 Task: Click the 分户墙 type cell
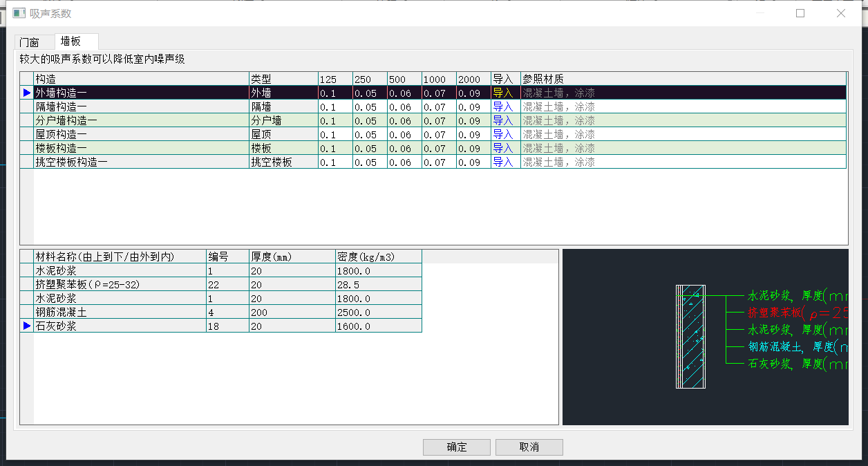[283, 120]
